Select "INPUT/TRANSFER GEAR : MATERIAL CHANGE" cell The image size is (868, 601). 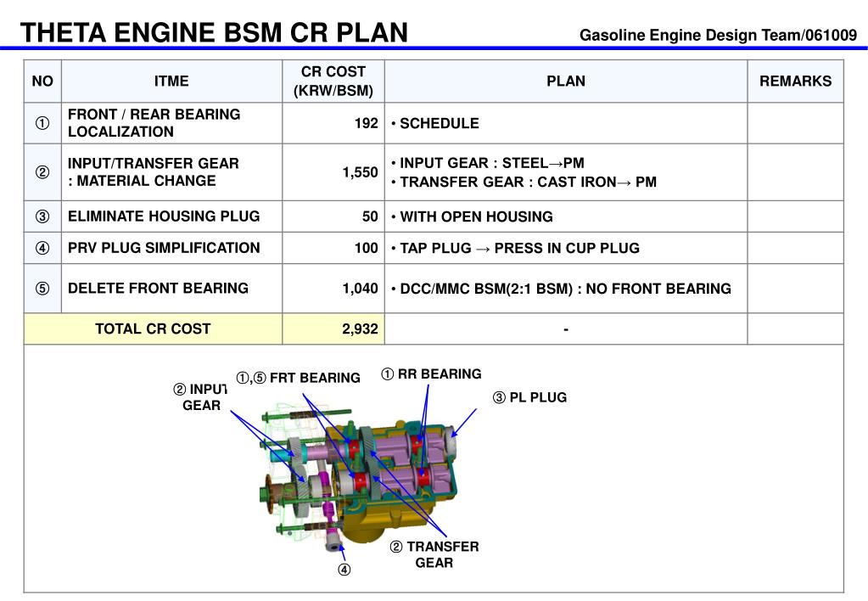(x=171, y=172)
